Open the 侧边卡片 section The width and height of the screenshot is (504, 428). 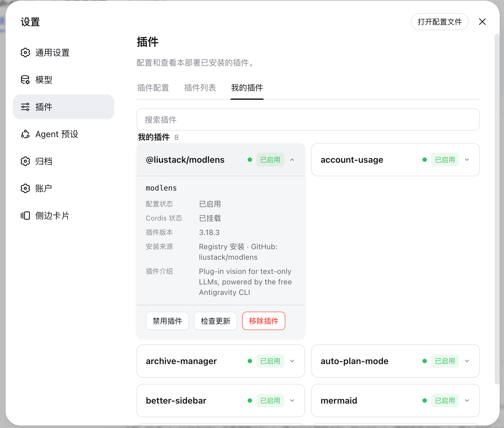click(64, 216)
